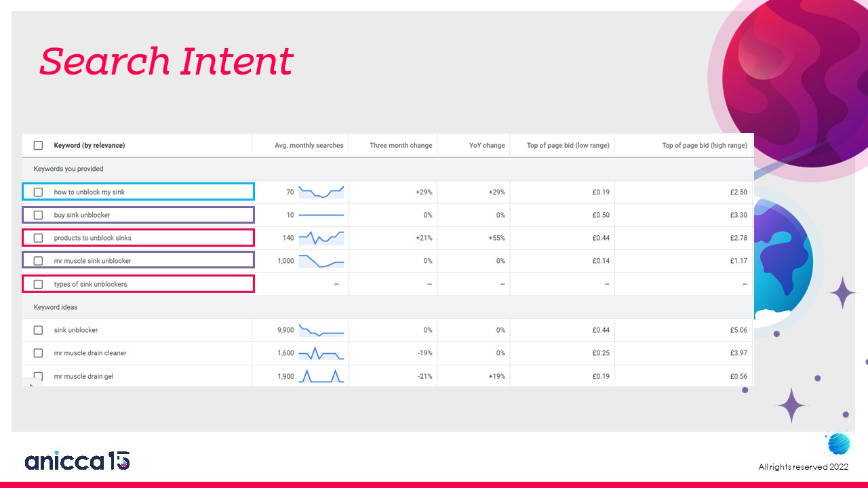Image resolution: width=868 pixels, height=488 pixels.
Task: Click the trend sparkline for 'buy sink unblocker'
Action: pos(321,215)
